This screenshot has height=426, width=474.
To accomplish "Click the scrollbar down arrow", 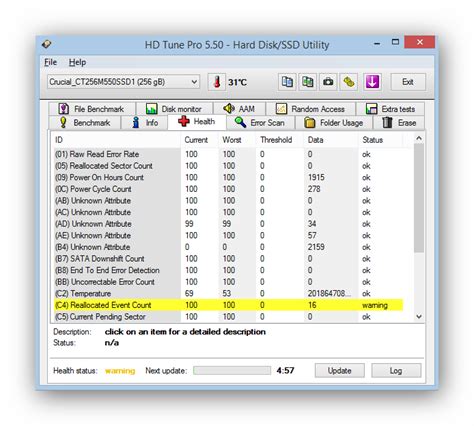I will 419,317.
